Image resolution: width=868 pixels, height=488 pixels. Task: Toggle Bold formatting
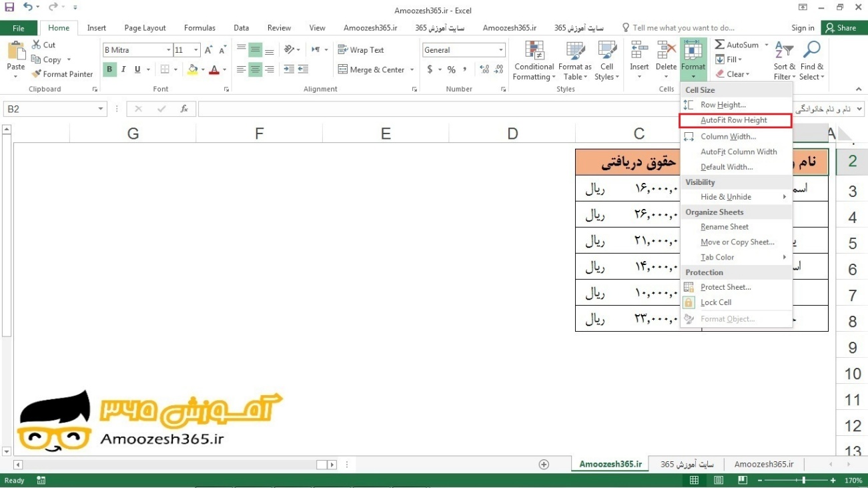[109, 69]
